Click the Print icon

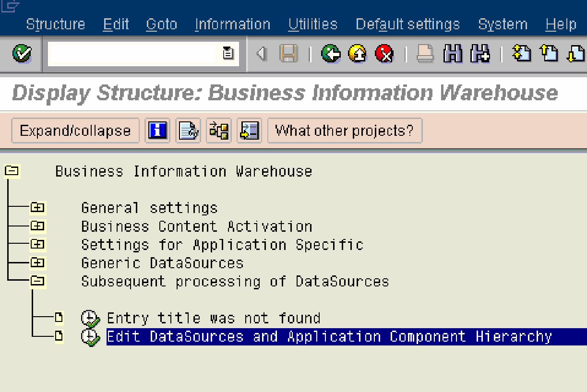coord(425,54)
